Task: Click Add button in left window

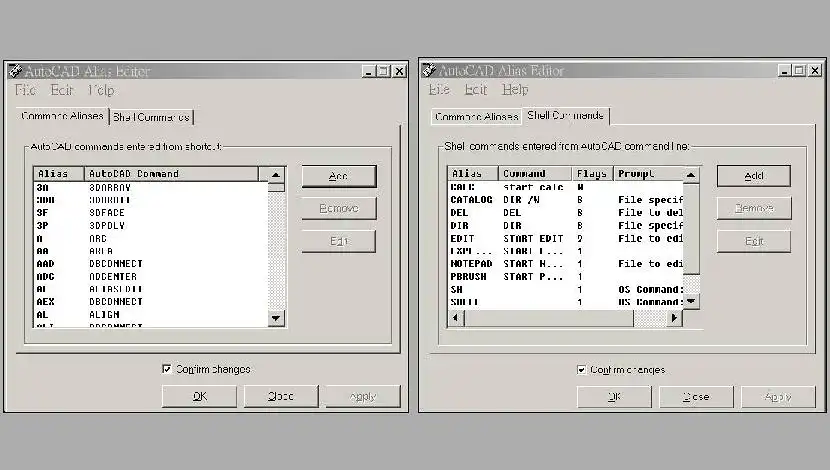Action: [x=339, y=176]
